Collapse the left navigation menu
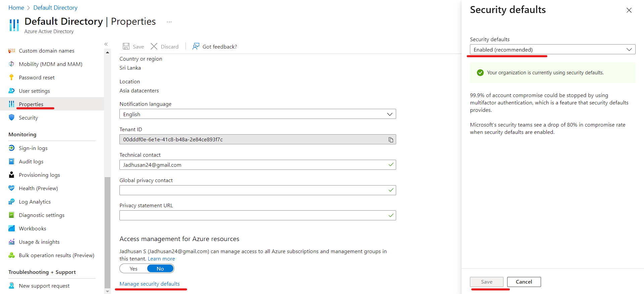The width and height of the screenshot is (644, 294). pyautogui.click(x=106, y=44)
